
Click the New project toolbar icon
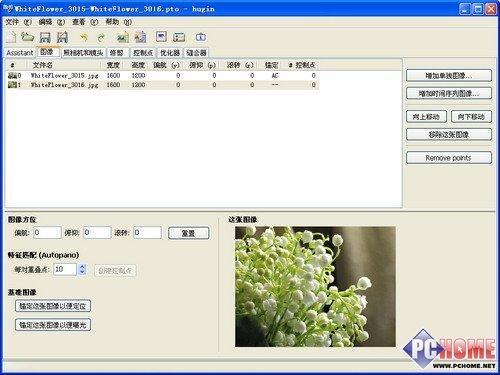[11, 37]
